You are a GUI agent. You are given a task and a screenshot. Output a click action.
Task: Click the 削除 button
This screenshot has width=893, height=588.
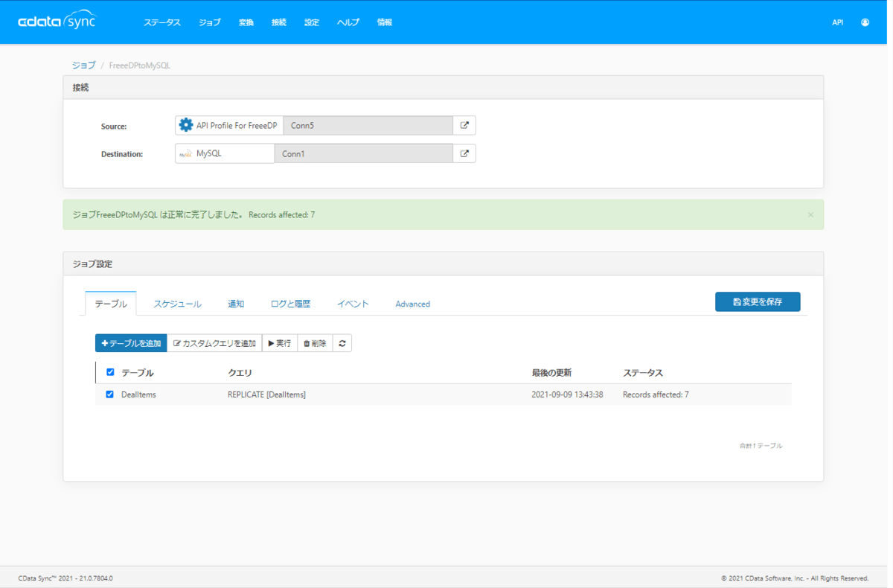(x=315, y=343)
